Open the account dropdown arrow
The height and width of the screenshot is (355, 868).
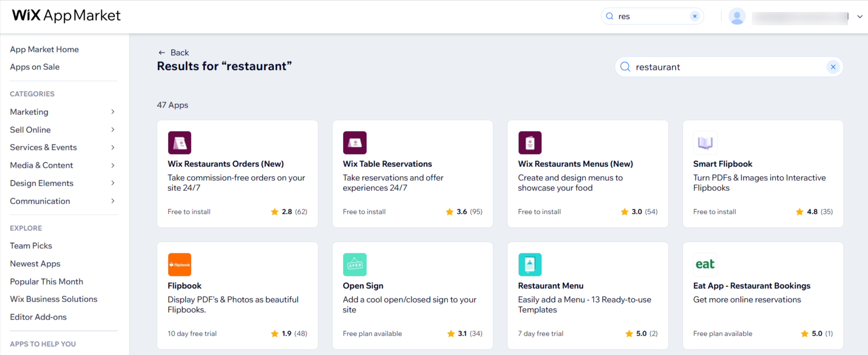coord(860,17)
